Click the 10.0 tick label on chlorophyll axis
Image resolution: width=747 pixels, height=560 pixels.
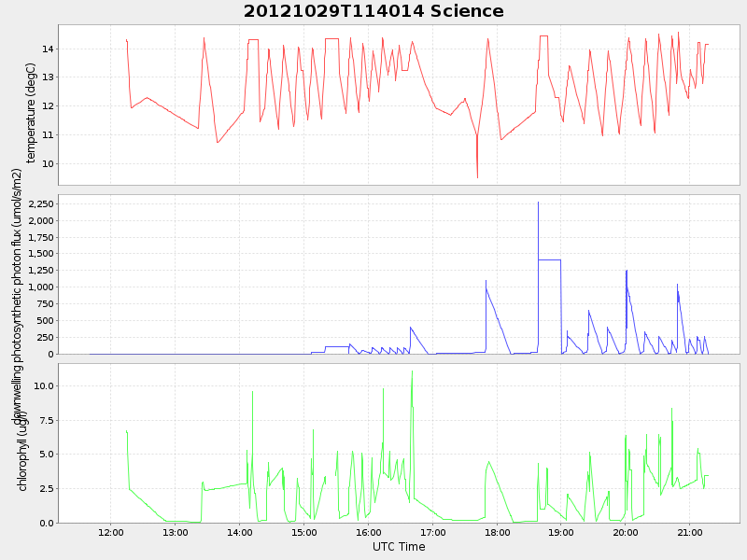pos(41,385)
